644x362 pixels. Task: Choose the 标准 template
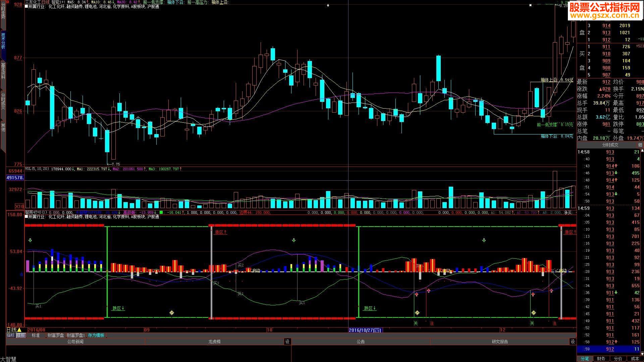click(36, 335)
